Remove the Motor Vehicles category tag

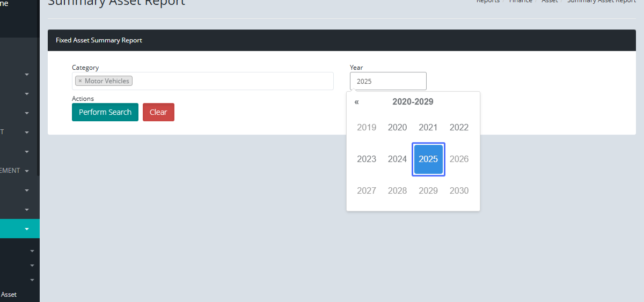click(x=80, y=81)
